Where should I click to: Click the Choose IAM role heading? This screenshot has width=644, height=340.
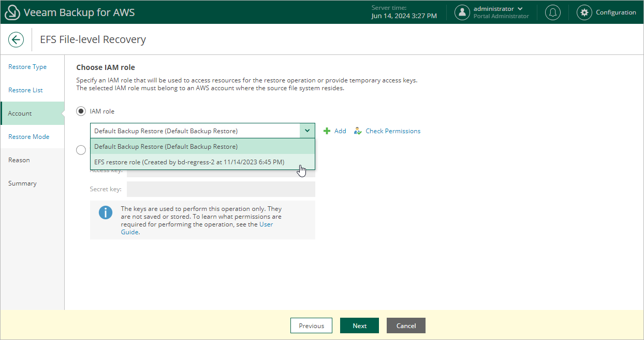point(106,67)
